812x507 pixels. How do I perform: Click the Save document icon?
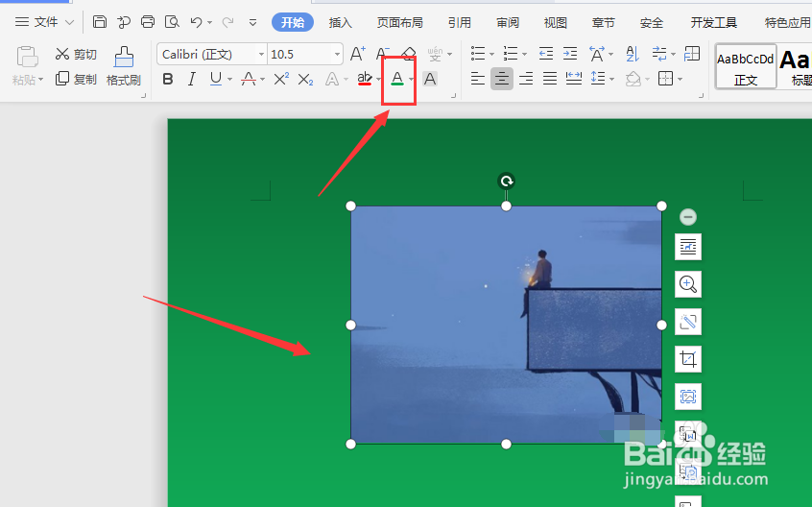100,22
